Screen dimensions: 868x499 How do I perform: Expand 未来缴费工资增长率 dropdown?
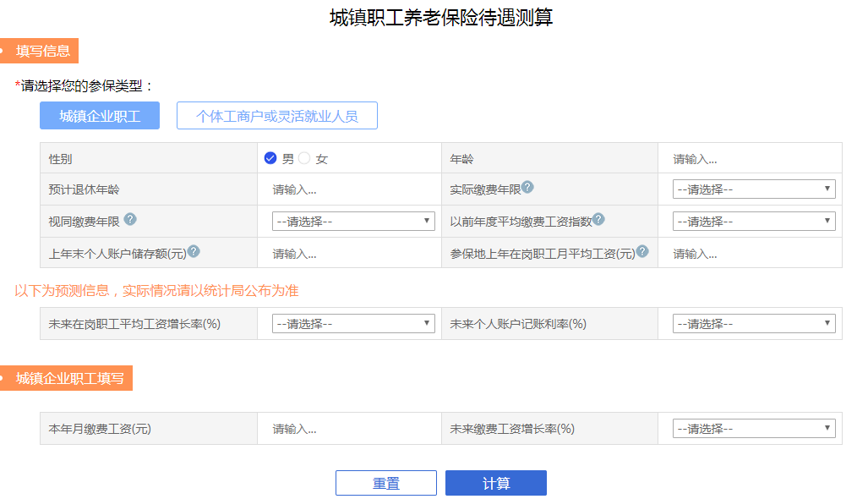pos(753,429)
